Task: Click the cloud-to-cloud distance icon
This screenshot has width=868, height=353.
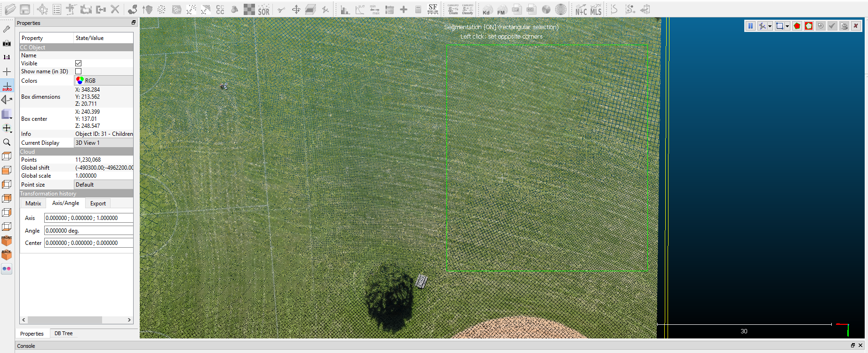Action: pos(191,9)
